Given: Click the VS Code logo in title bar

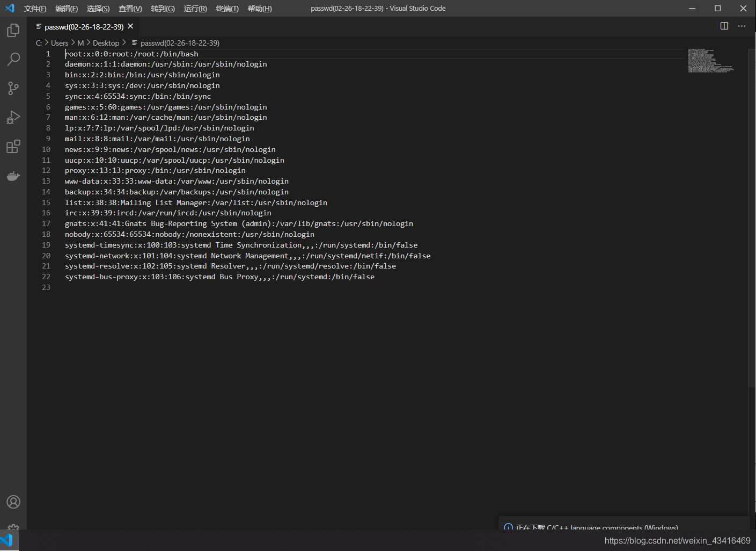Looking at the screenshot, I should click(10, 8).
